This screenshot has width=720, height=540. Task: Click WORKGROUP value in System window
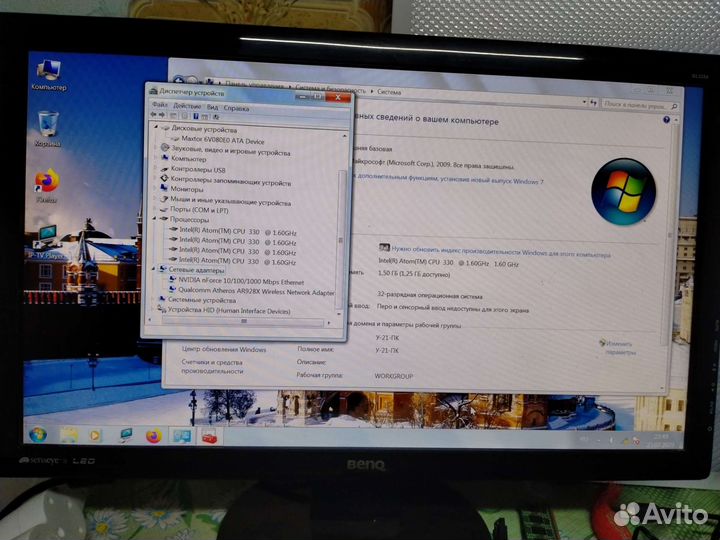[x=394, y=376]
